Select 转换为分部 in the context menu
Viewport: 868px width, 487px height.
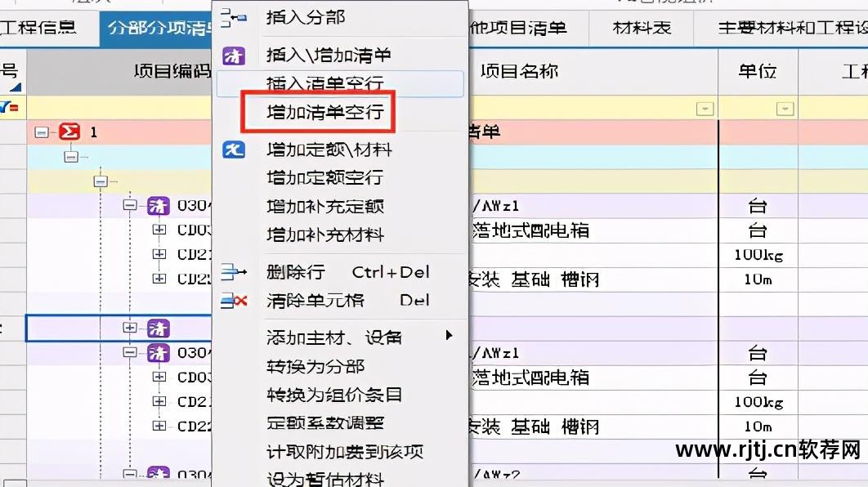coord(315,366)
